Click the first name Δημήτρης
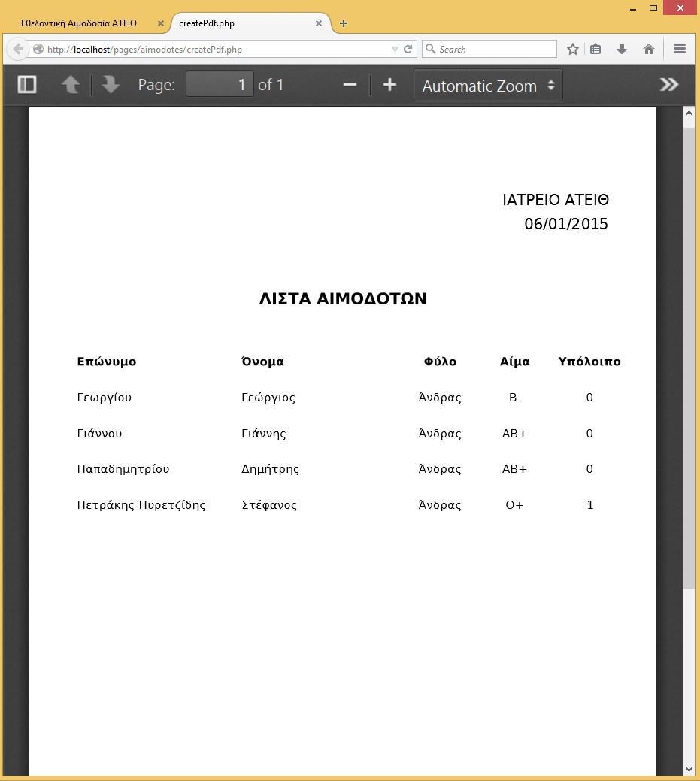Image resolution: width=700 pixels, height=781 pixels. 270,469
